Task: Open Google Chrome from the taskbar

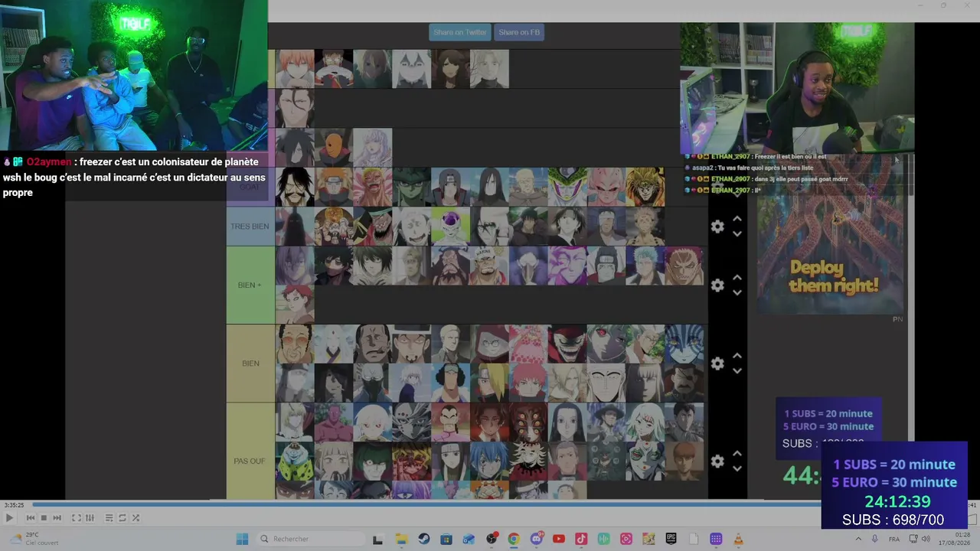Action: point(514,539)
